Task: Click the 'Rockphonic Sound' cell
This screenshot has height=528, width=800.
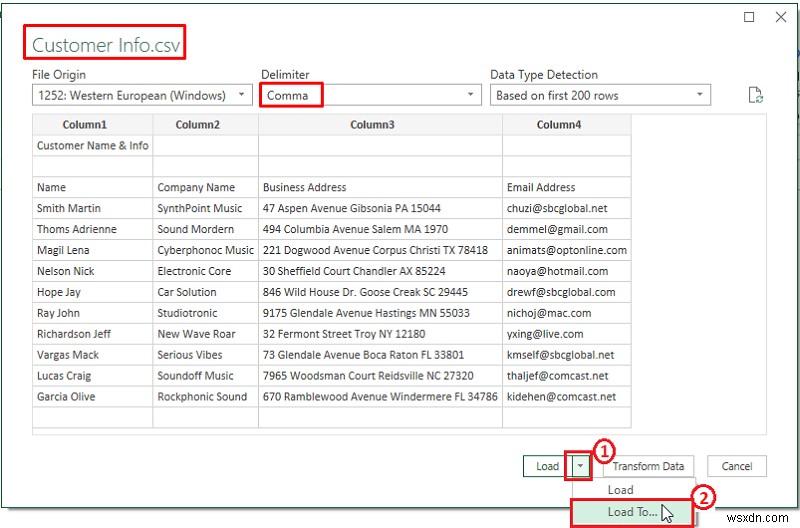Action: pos(206,396)
